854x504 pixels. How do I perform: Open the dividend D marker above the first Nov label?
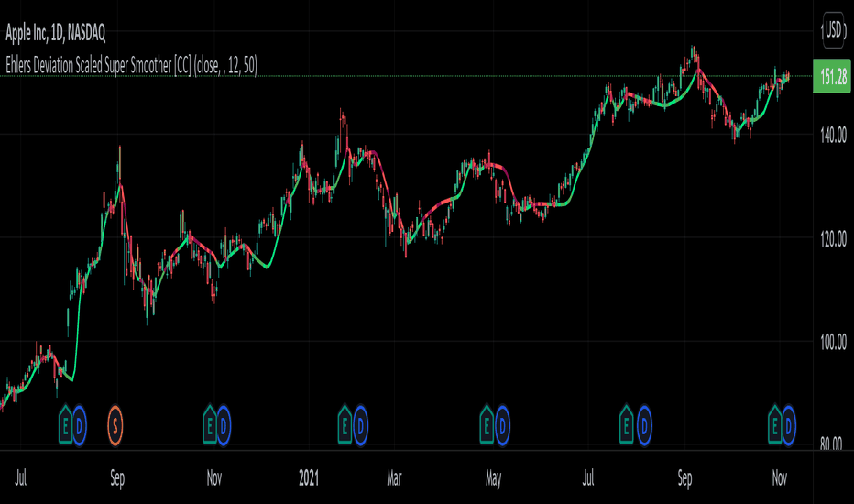[x=224, y=425]
